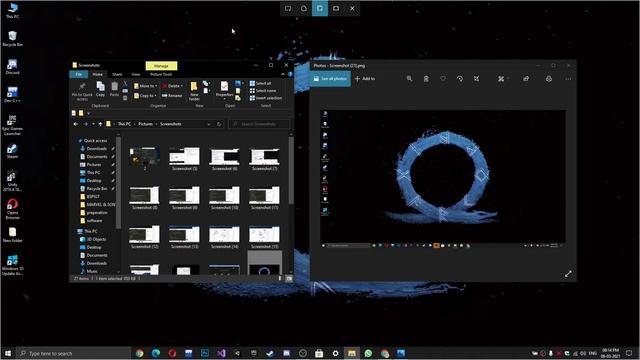Click the crop icon in Photos toolbar

click(x=476, y=79)
